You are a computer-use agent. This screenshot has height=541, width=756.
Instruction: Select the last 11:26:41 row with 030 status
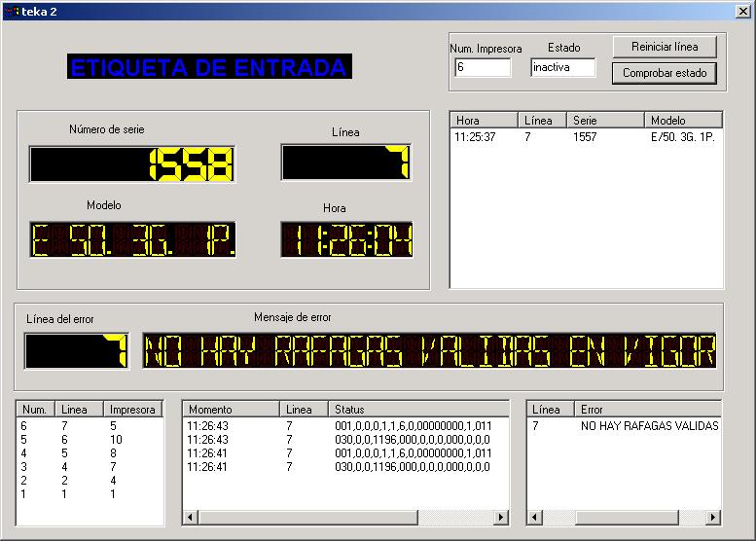pyautogui.click(x=345, y=467)
